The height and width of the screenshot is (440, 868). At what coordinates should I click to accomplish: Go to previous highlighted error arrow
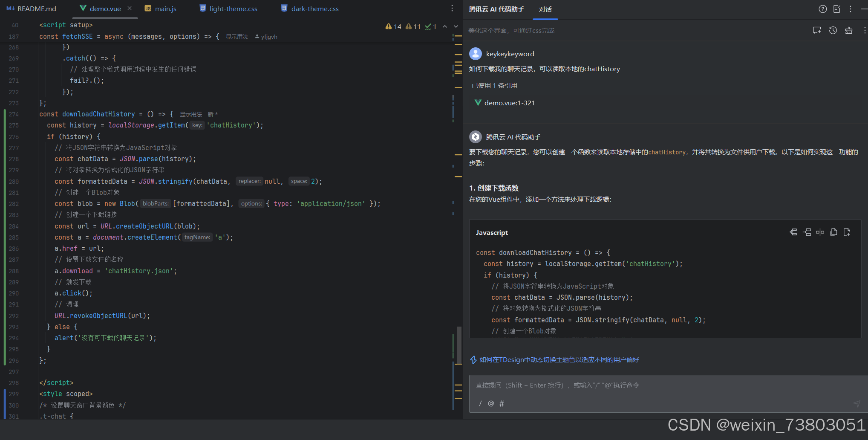pos(445,26)
